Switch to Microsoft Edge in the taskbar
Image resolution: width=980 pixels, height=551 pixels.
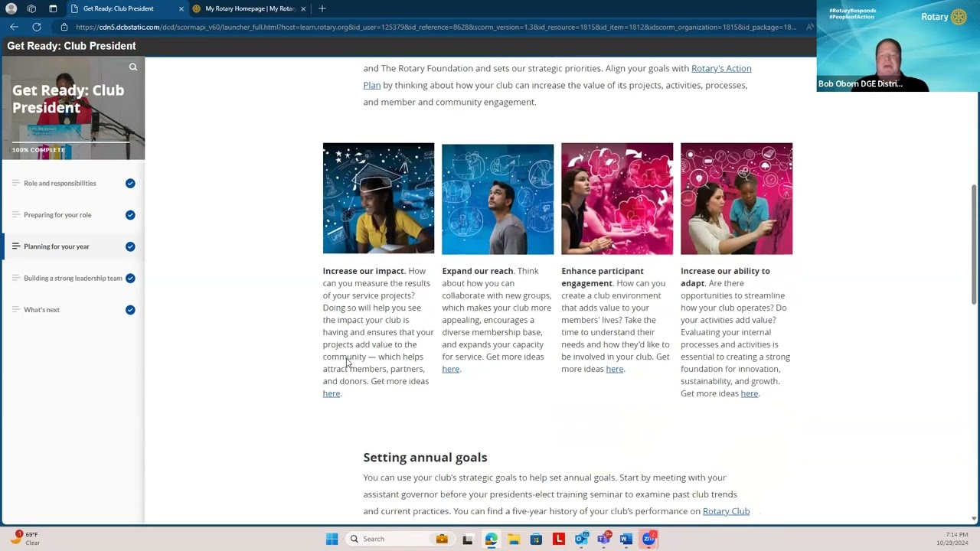pyautogui.click(x=491, y=539)
